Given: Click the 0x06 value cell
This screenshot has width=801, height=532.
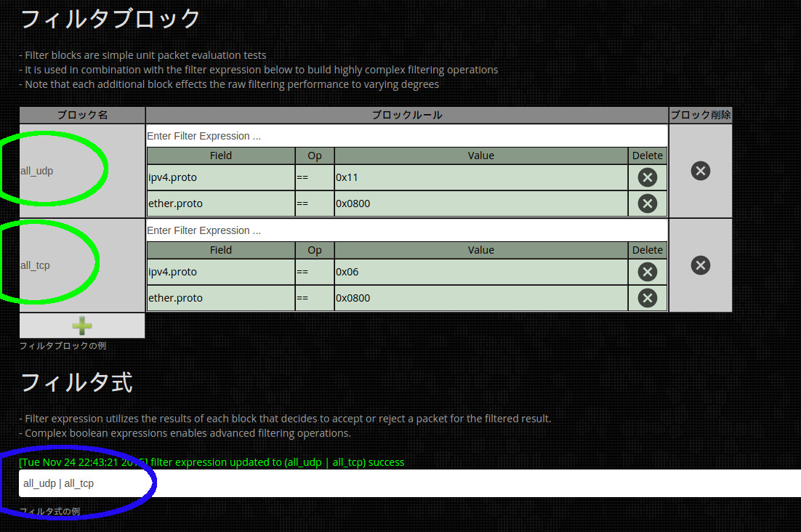Looking at the screenshot, I should [x=480, y=272].
